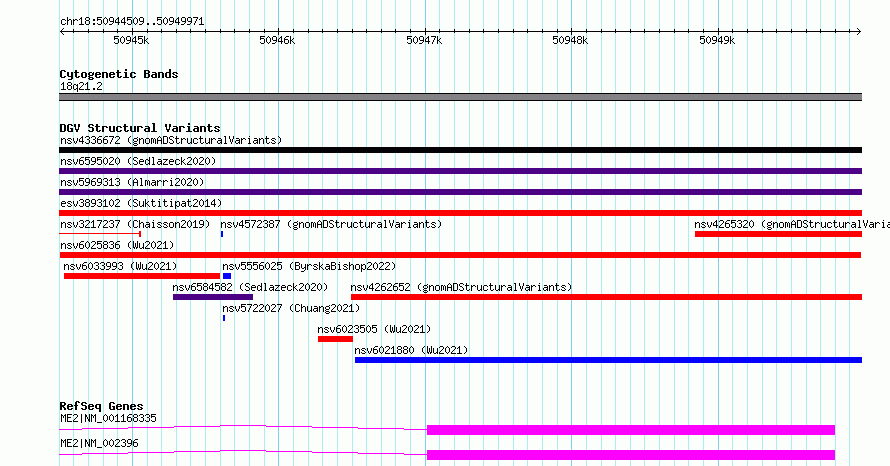The image size is (890, 466).
Task: Click the 50946k ruler label
Action: [x=277, y=40]
